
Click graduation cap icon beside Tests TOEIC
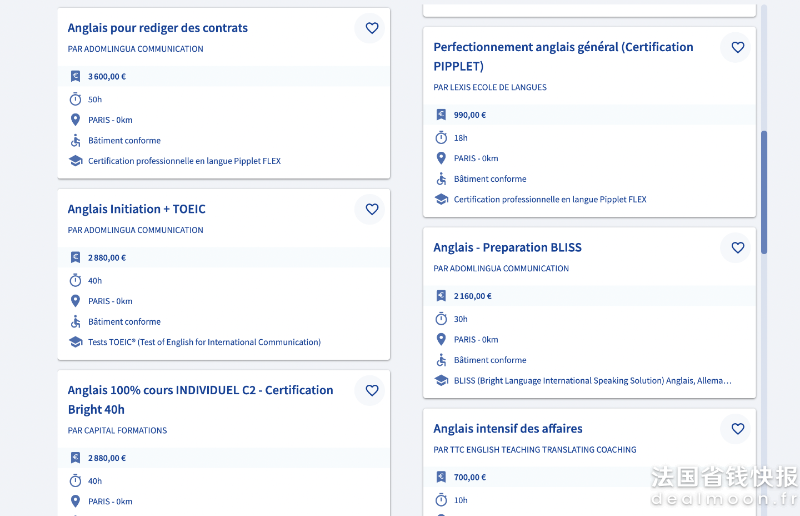pyautogui.click(x=76, y=342)
